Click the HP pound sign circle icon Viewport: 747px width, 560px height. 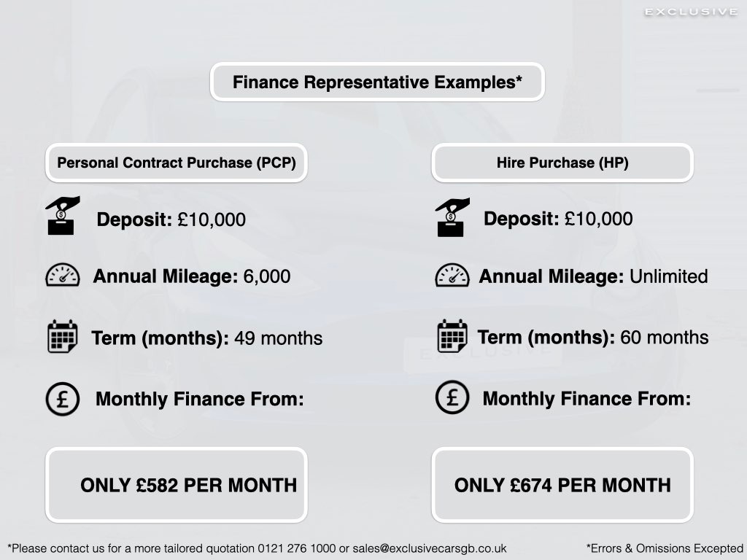click(452, 397)
